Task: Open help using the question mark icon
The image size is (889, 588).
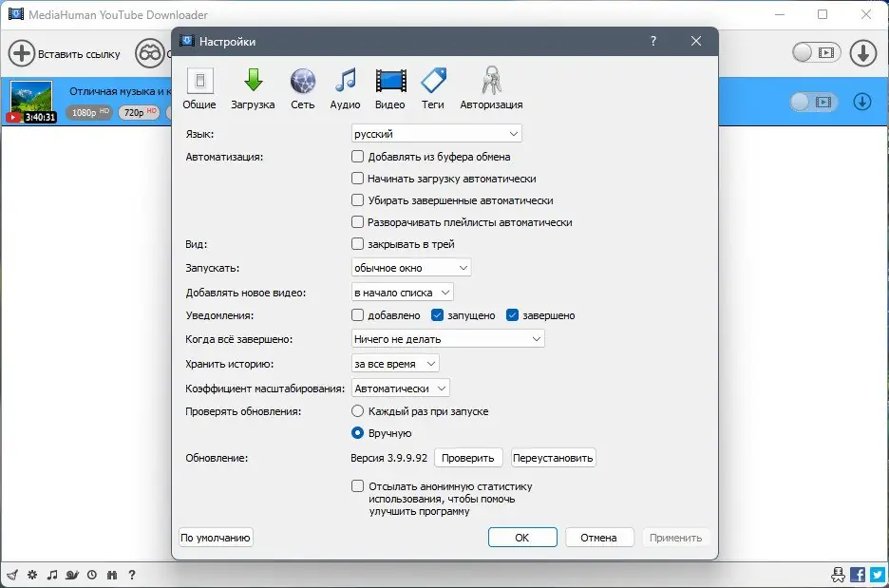Action: coord(132,575)
